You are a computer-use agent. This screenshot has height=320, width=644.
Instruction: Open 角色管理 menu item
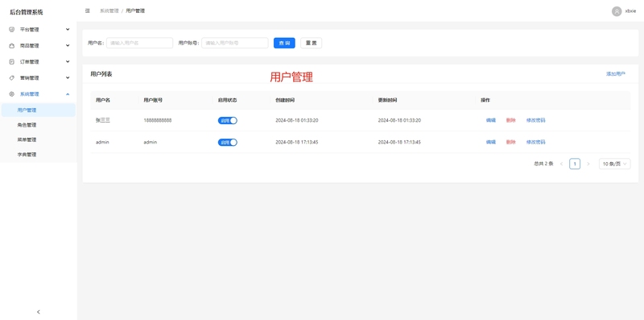pos(39,125)
